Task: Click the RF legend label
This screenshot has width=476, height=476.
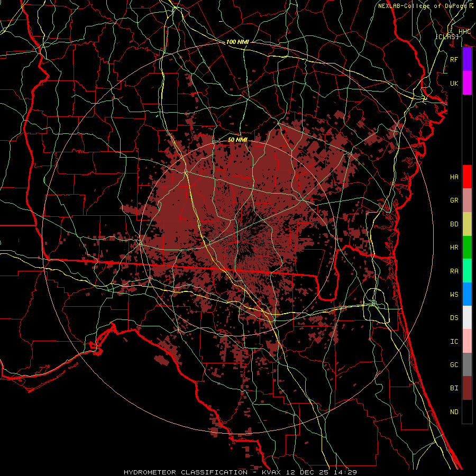Action: (x=454, y=59)
